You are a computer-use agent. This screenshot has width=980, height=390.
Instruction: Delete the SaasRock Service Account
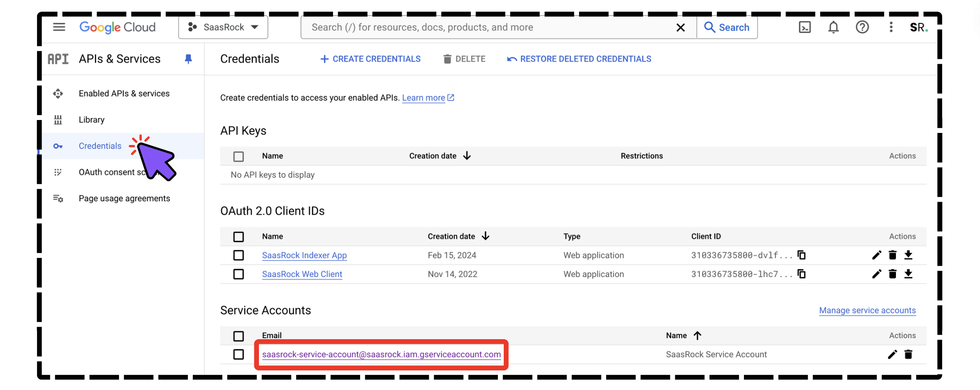pyautogui.click(x=908, y=355)
